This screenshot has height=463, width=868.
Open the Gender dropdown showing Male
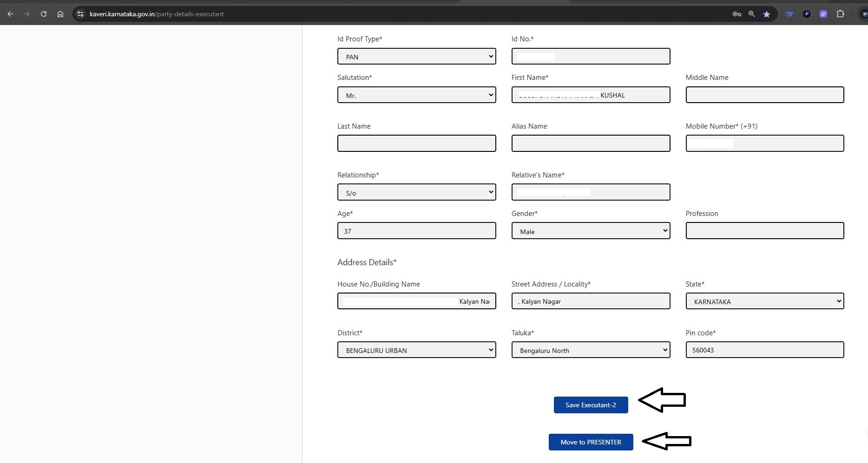point(591,231)
